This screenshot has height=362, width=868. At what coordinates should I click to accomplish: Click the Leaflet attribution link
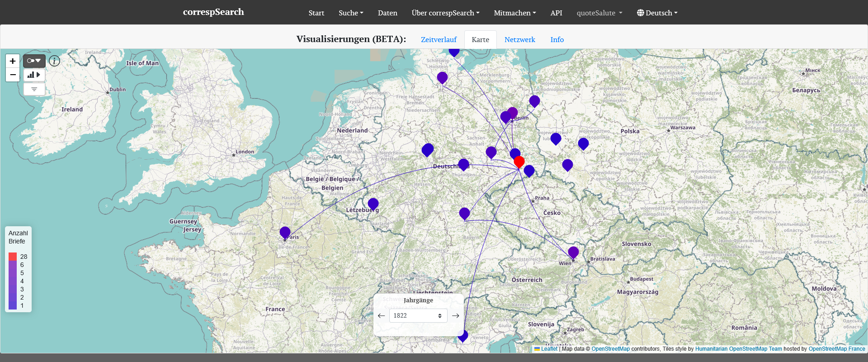click(x=549, y=349)
